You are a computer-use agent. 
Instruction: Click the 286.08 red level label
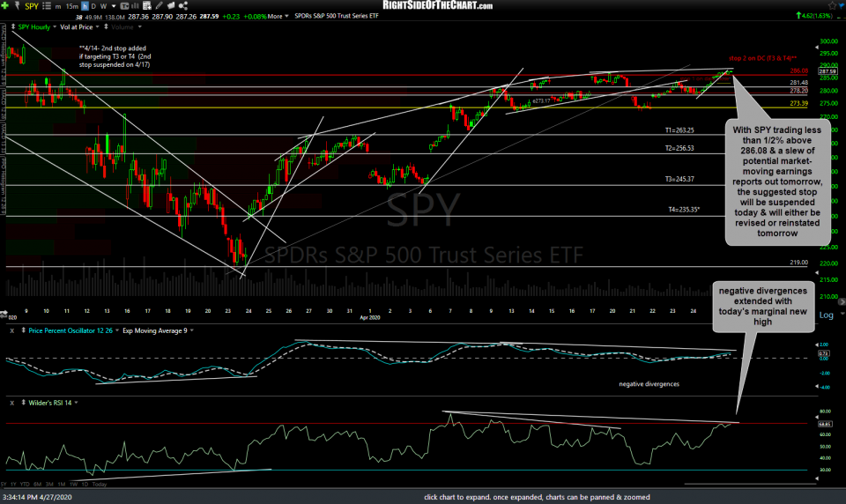click(799, 70)
